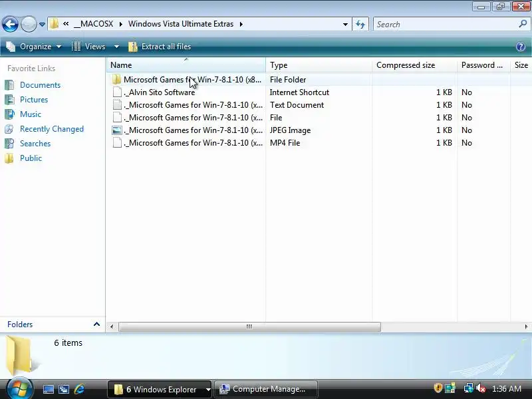Click Show Desktop quick launch icon
The height and width of the screenshot is (399, 532).
coord(48,389)
